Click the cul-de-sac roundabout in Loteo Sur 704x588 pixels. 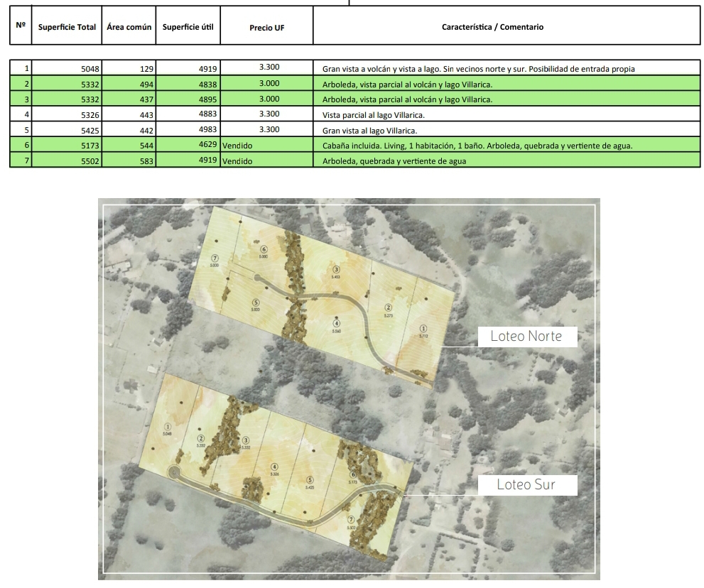173,473
